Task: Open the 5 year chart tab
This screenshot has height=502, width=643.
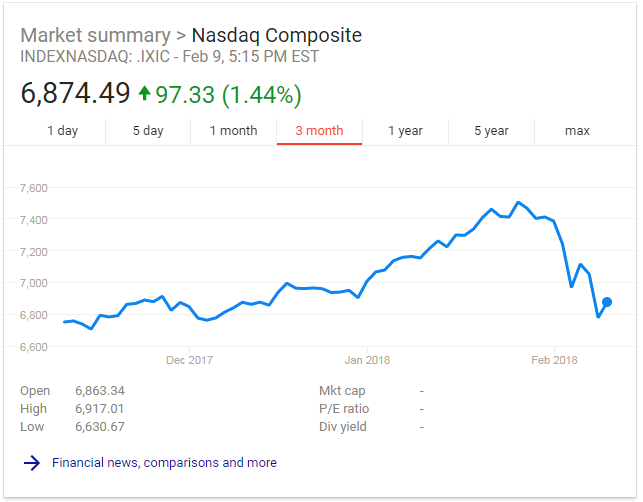Action: pos(491,131)
